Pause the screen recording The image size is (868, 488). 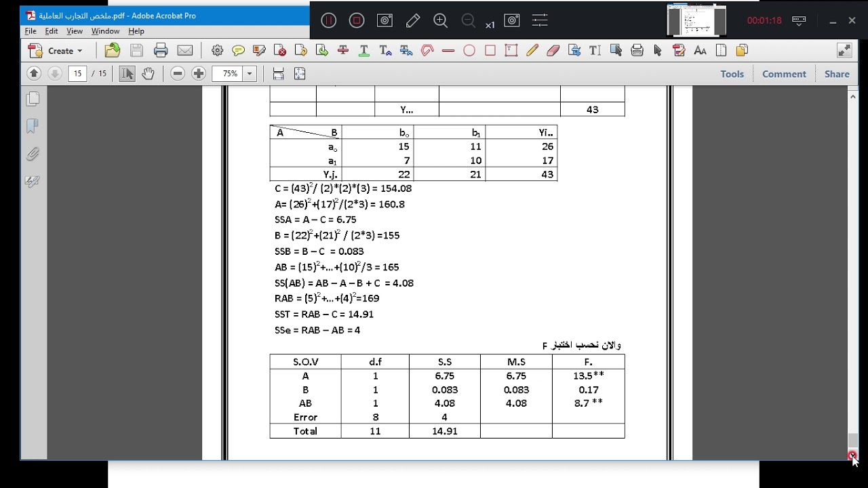328,20
